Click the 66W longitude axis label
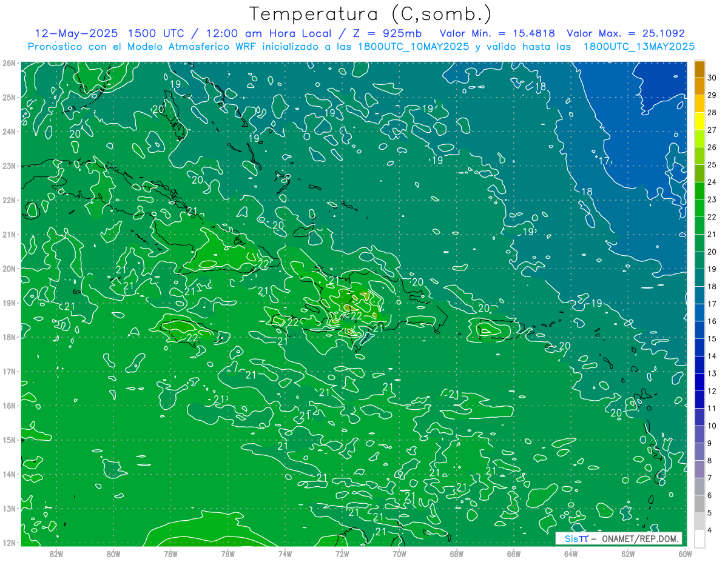 pyautogui.click(x=513, y=554)
